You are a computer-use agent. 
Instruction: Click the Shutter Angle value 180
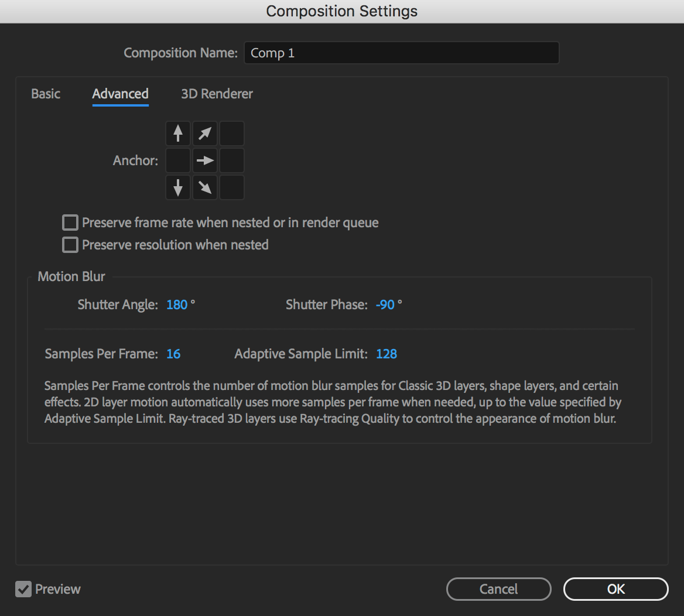[x=177, y=304]
